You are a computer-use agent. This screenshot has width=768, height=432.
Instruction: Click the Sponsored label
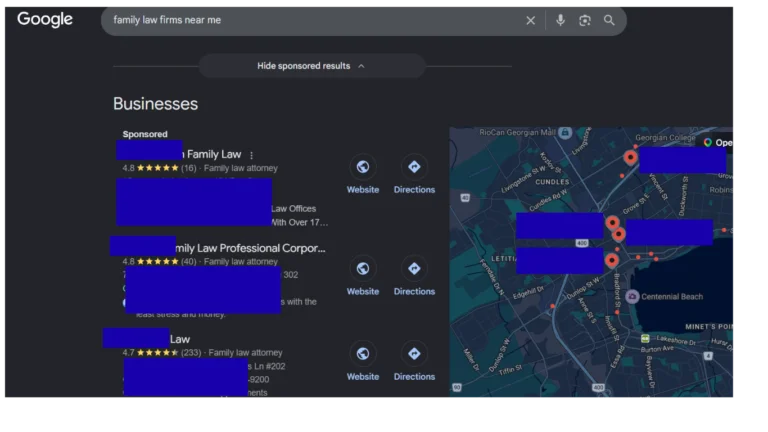click(x=145, y=134)
